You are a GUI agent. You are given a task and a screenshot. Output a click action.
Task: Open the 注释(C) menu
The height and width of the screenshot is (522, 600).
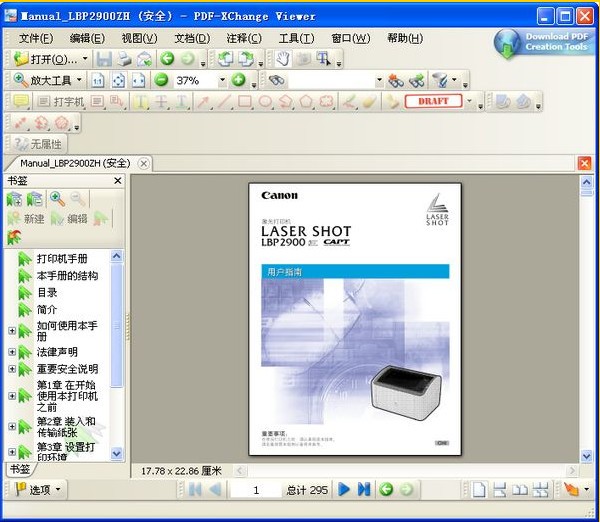244,38
